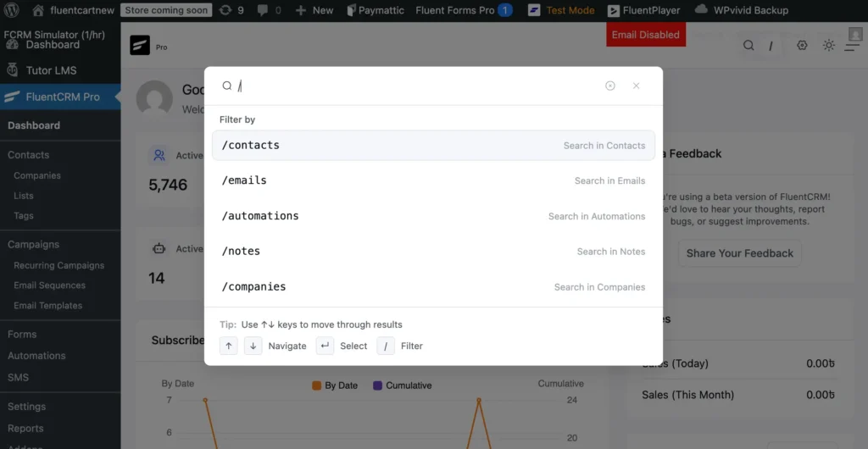The width and height of the screenshot is (868, 449).
Task: Open Recurring Campaigns in sidebar
Action: (x=58, y=265)
